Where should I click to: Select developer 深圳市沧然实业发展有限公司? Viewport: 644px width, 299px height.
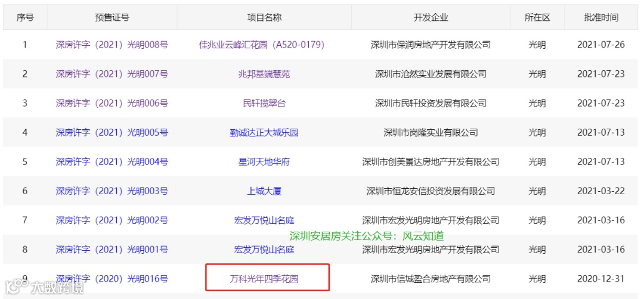(x=431, y=74)
